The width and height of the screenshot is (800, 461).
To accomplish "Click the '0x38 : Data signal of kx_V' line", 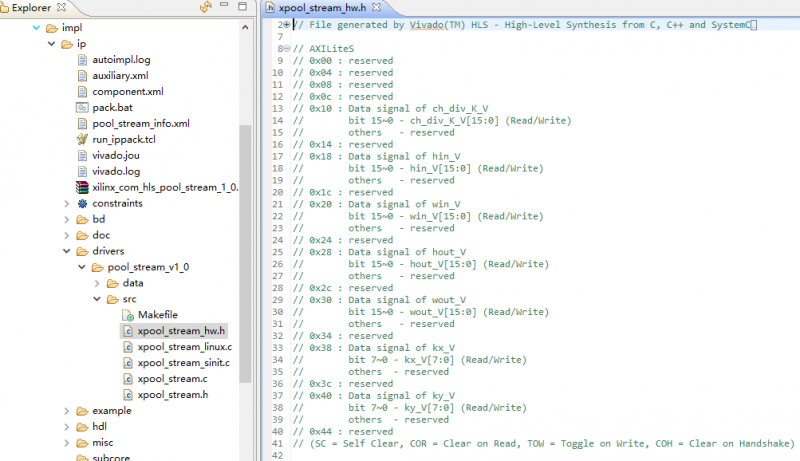I will point(373,348).
